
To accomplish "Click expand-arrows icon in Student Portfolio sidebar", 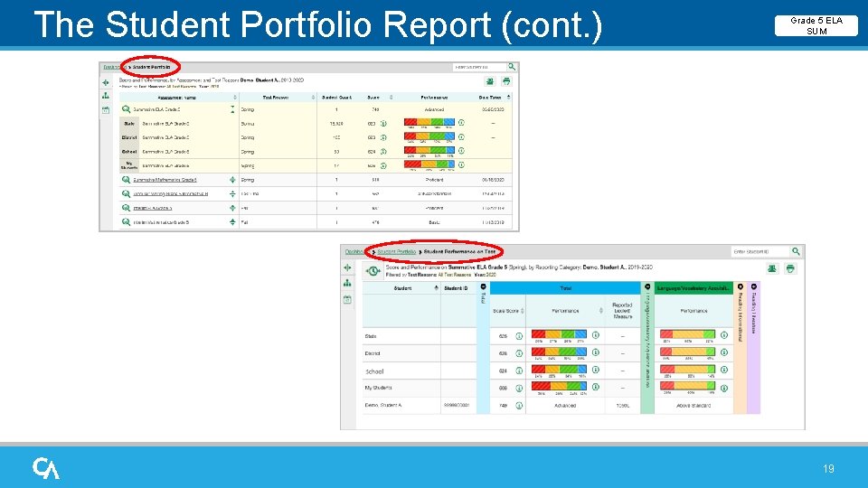I will pos(106,82).
